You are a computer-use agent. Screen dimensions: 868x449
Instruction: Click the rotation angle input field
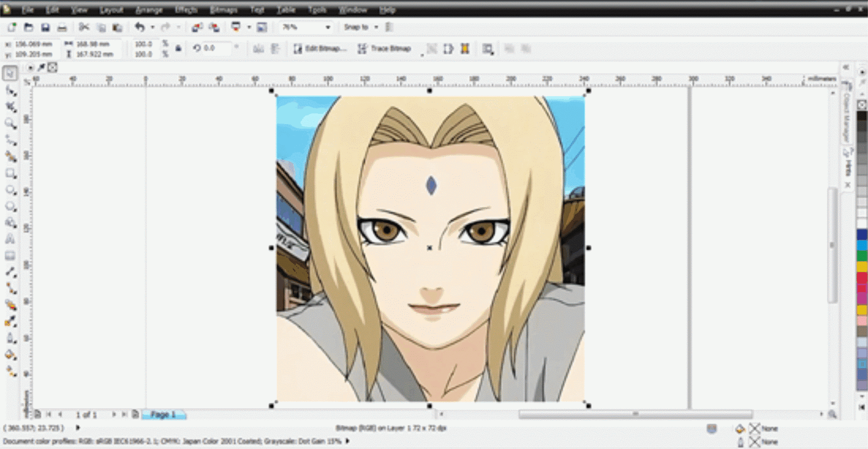point(218,48)
